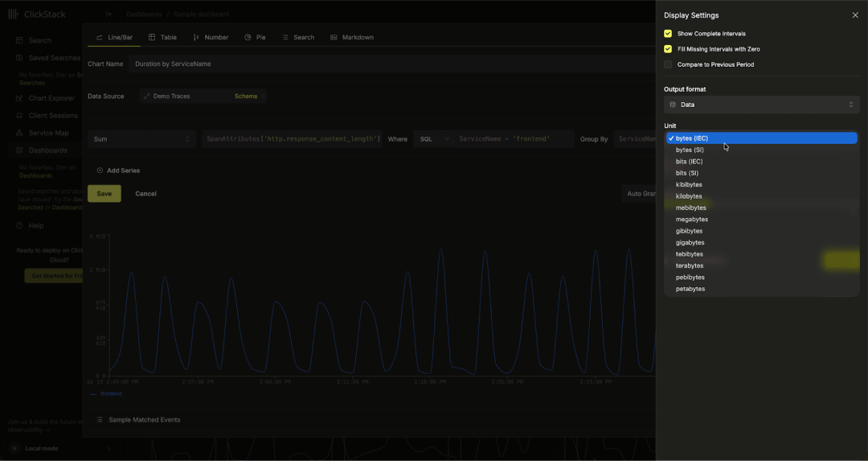Switch to the Number tab
This screenshot has width=868, height=461.
point(211,38)
